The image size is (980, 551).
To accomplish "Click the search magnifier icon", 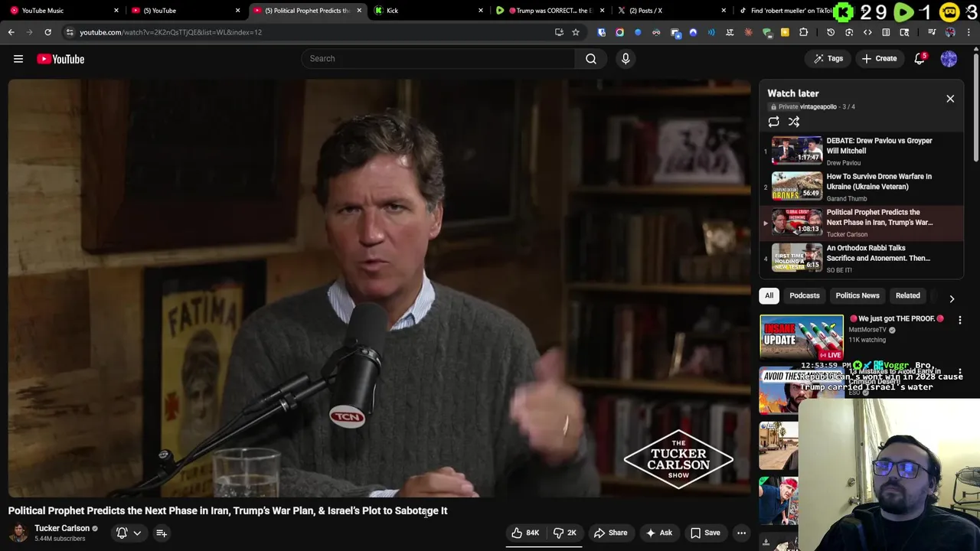I will [x=591, y=59].
